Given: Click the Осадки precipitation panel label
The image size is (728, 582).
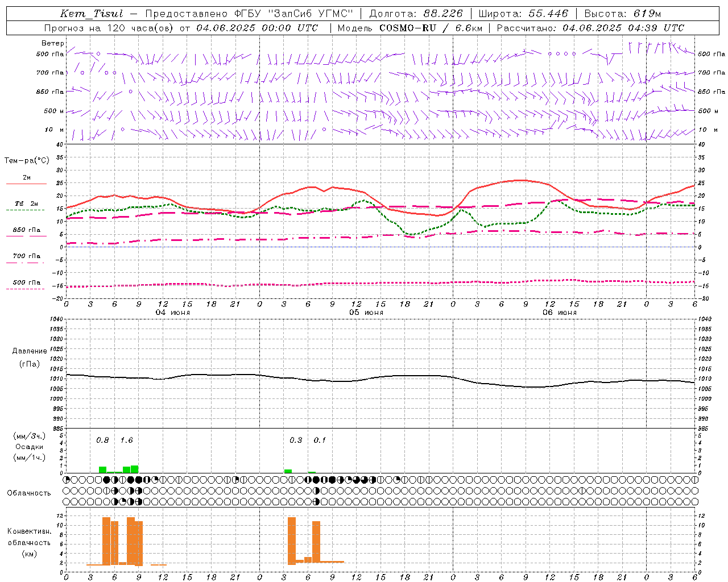Looking at the screenshot, I should pyautogui.click(x=29, y=447).
